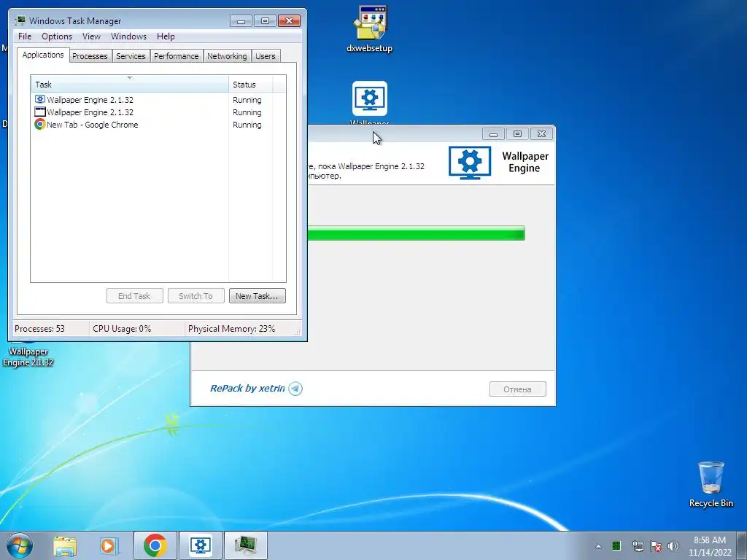This screenshot has width=747, height=560.
Task: Open the clock showing 8:58 AM
Action: click(710, 546)
